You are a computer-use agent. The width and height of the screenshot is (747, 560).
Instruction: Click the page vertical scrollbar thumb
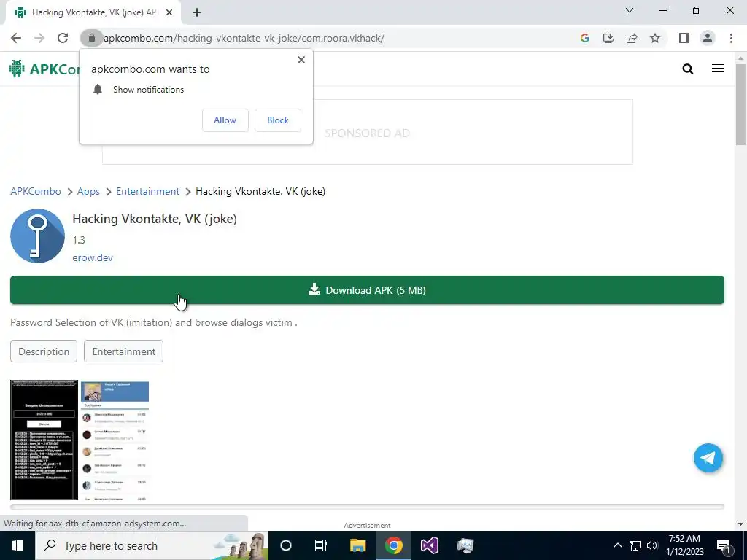tap(741, 104)
